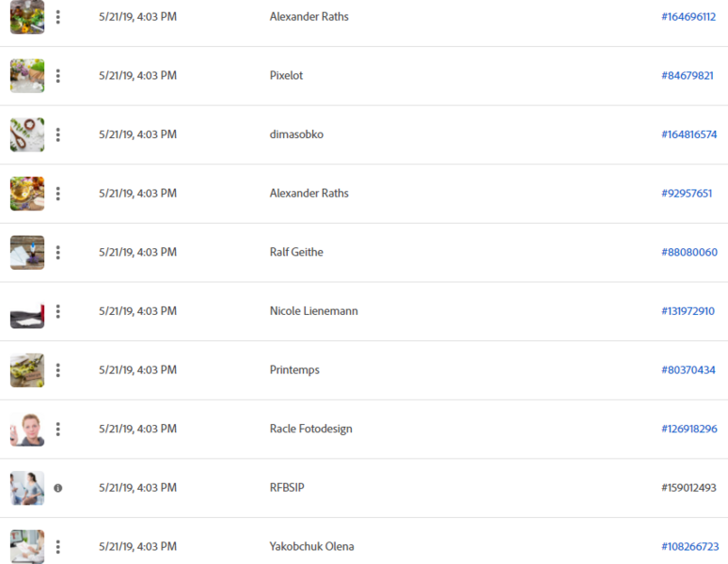Open more options for Pixelot row

click(x=58, y=75)
